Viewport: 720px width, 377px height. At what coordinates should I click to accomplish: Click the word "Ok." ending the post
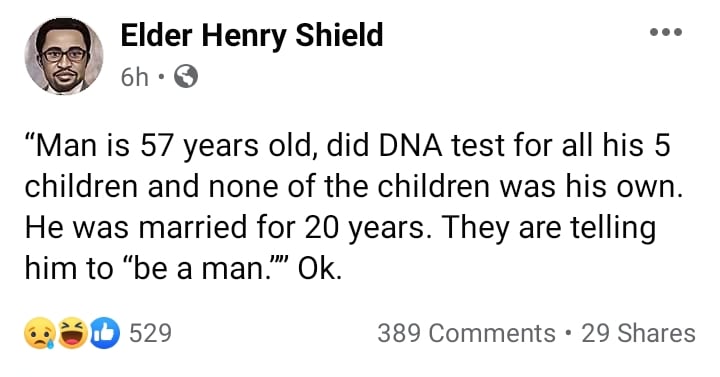(320, 270)
